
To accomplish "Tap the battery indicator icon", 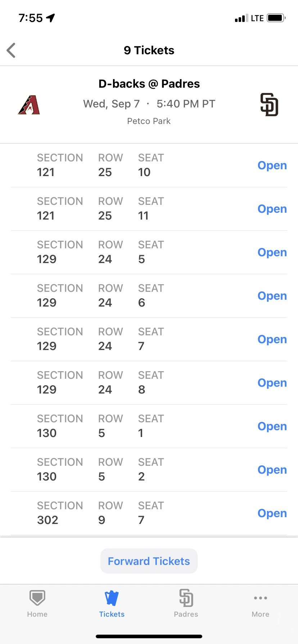I will (276, 18).
